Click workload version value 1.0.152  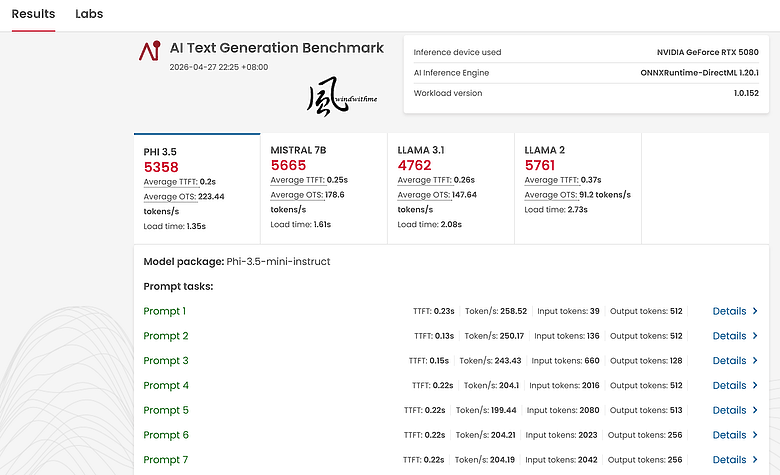tap(746, 93)
